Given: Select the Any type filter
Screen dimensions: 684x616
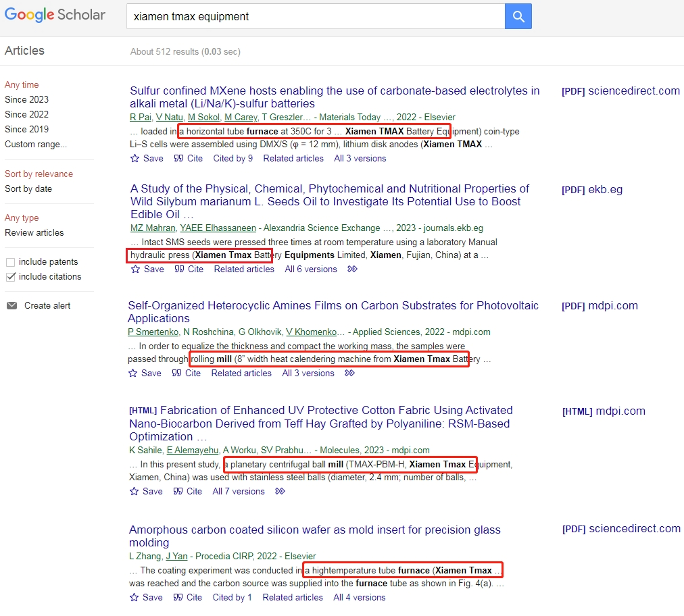Looking at the screenshot, I should click(x=22, y=218).
